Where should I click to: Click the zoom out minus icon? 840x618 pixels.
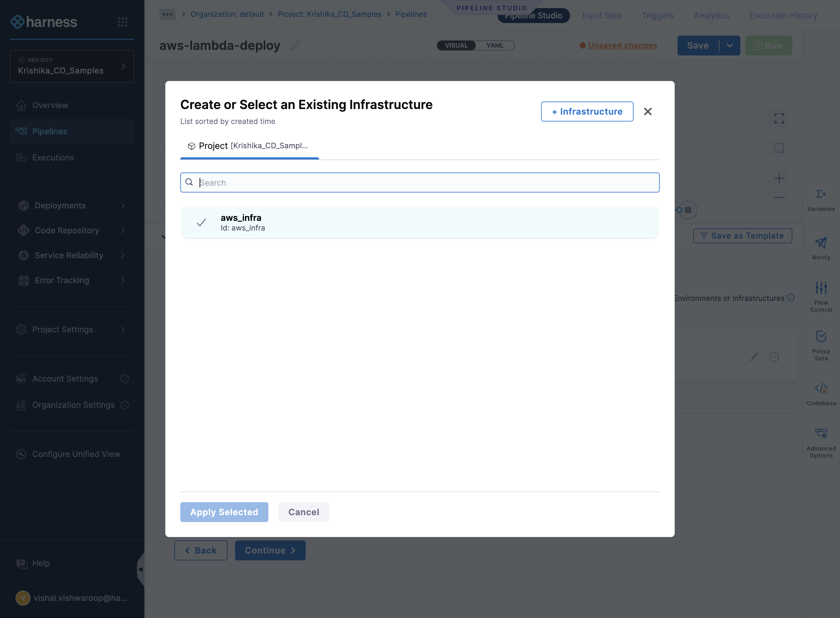(779, 197)
